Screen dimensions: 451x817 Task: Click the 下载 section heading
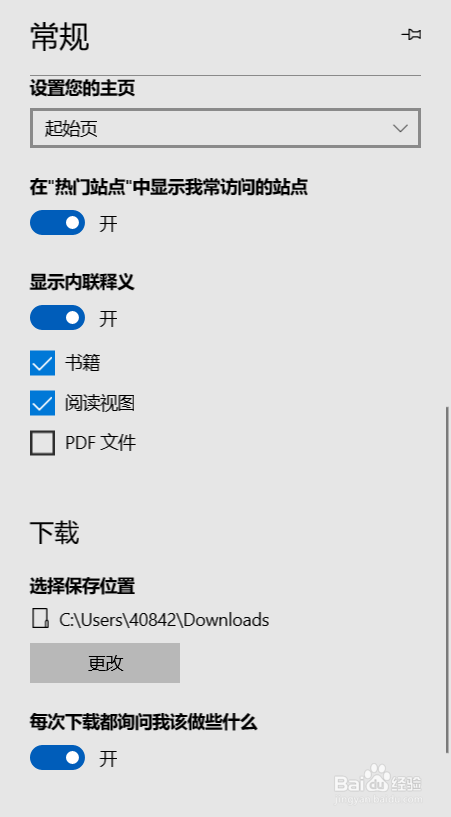tap(55, 533)
